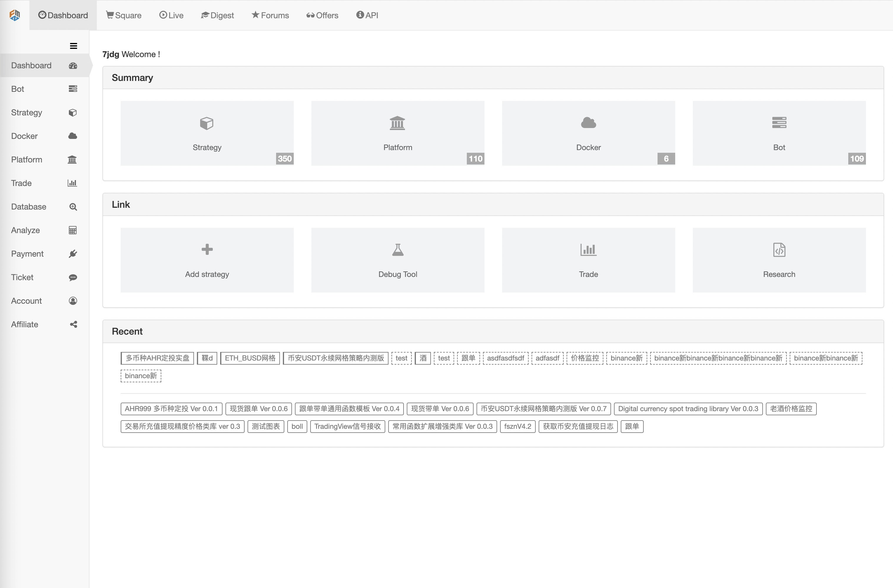Open the Digest tab
This screenshot has width=893, height=588.
point(218,15)
